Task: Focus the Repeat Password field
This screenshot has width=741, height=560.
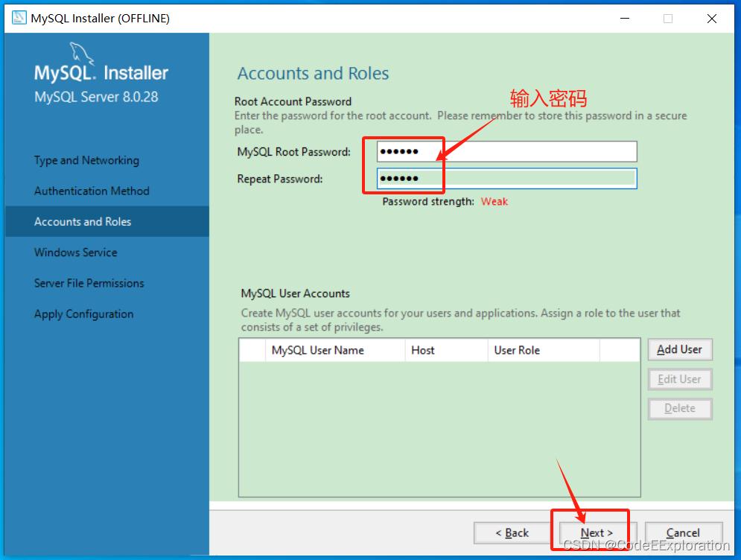Action: pos(506,179)
